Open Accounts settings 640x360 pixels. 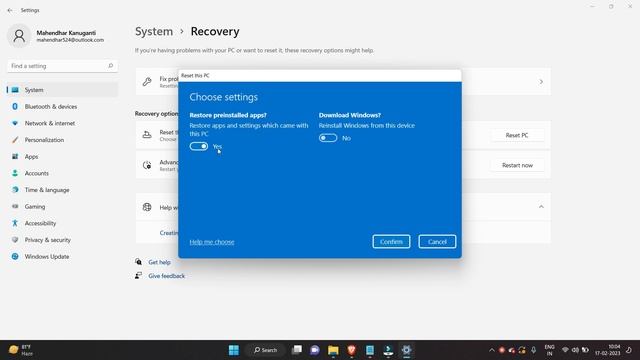pyautogui.click(x=62, y=173)
